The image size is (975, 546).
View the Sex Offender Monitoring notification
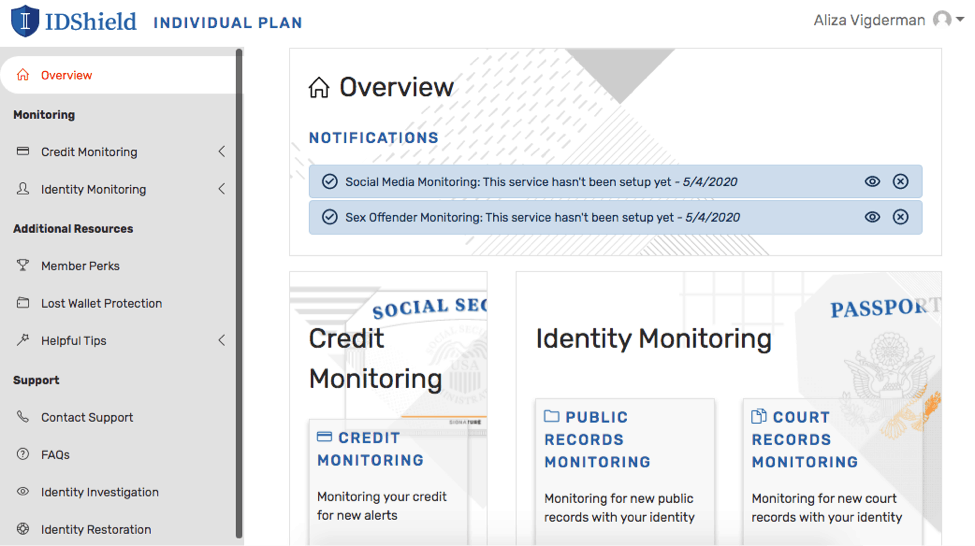[x=872, y=217]
